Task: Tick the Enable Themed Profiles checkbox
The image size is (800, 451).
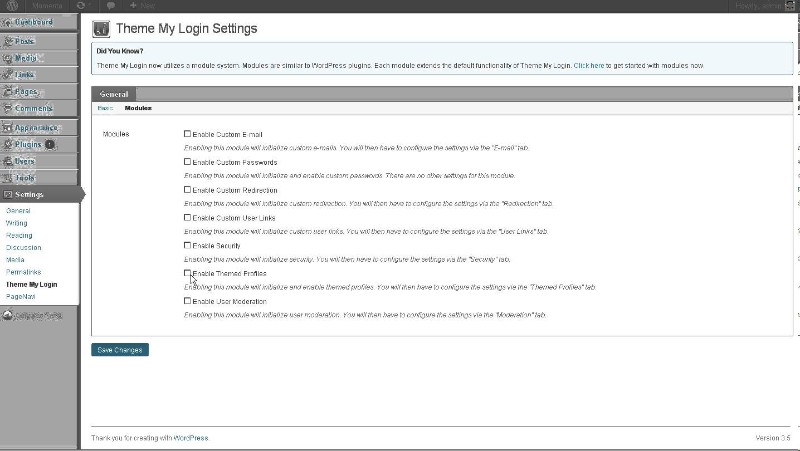Action: click(187, 273)
